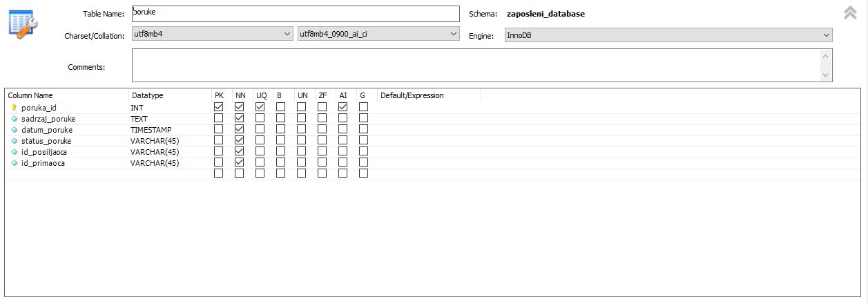Enable UN checkbox for poruka_id
The height and width of the screenshot is (304, 868).
pos(302,107)
